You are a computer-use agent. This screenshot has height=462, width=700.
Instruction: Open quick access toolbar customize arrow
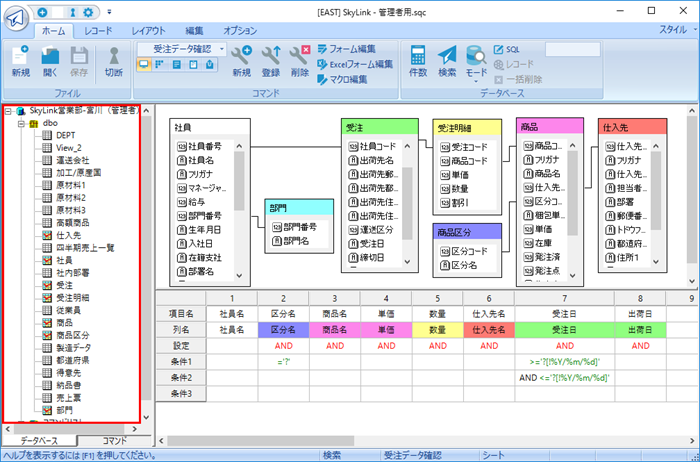pyautogui.click(x=109, y=12)
